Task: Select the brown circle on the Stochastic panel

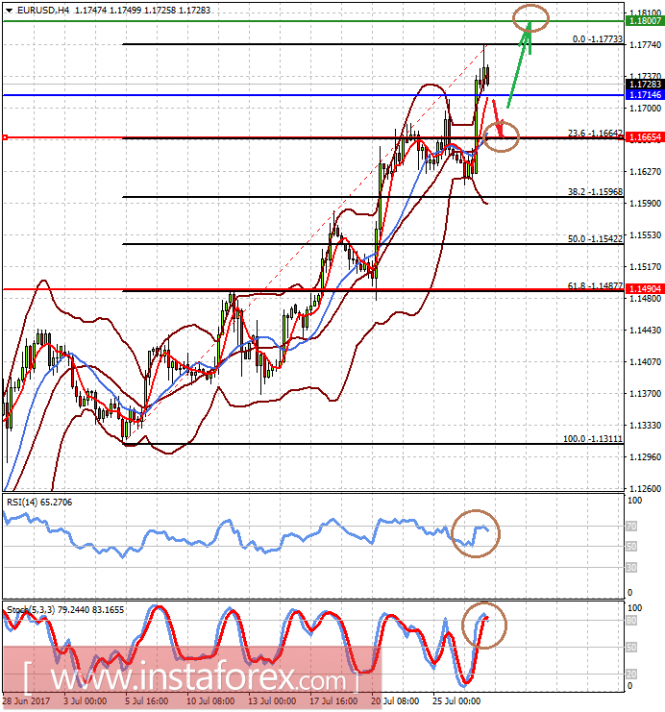Action: click(x=482, y=625)
